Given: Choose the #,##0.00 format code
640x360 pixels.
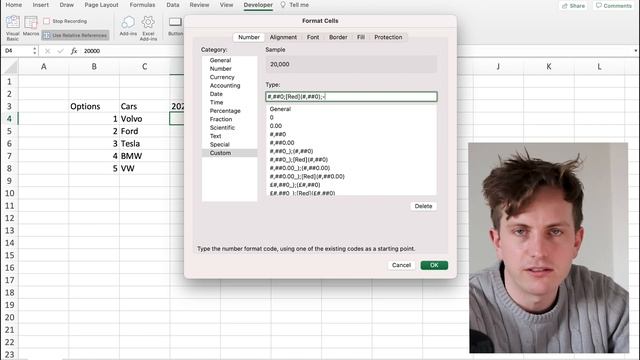Looking at the screenshot, I should click(351, 143).
